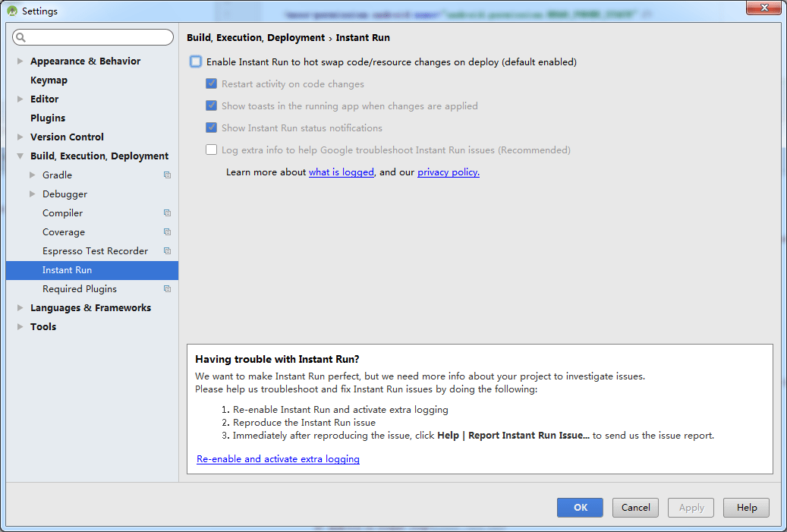The width and height of the screenshot is (787, 532).
Task: Collapse Build, Execution, Deployment arrow
Action: 20,156
